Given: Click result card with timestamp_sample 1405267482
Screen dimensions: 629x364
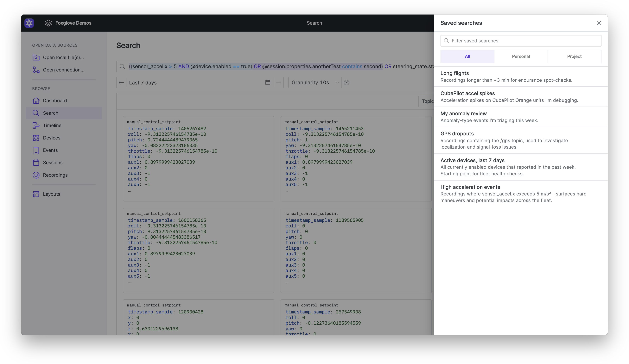Looking at the screenshot, I should 198,159.
